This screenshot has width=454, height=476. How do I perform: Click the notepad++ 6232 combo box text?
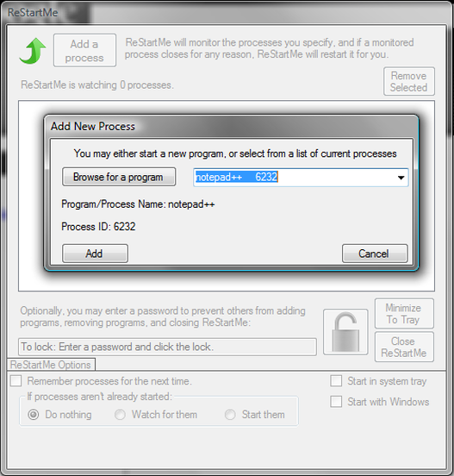(x=237, y=177)
